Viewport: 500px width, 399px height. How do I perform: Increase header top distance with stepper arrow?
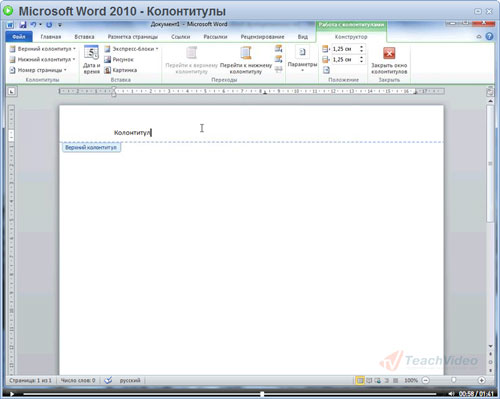(361, 47)
